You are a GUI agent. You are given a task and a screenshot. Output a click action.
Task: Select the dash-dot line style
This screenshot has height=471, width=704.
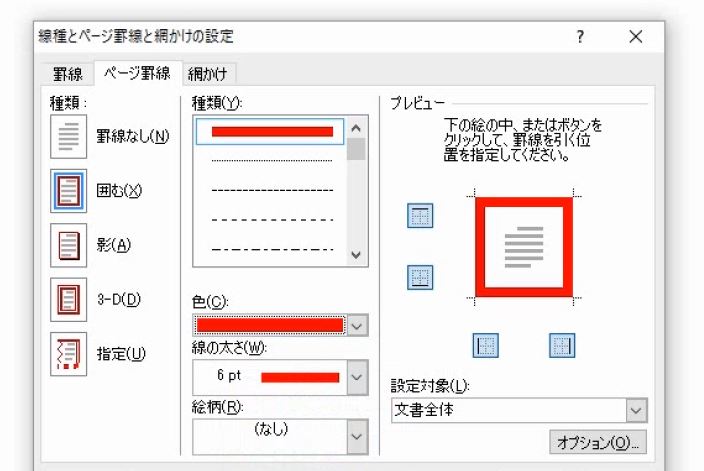[x=272, y=249]
